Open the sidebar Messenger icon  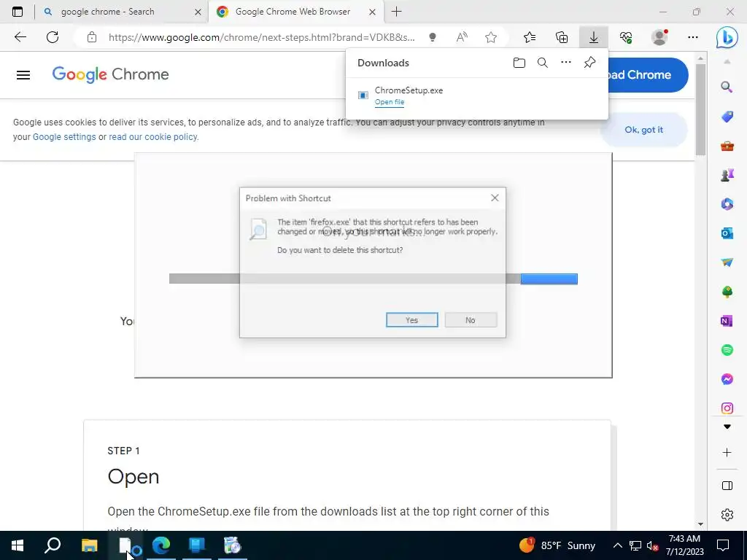click(x=727, y=379)
